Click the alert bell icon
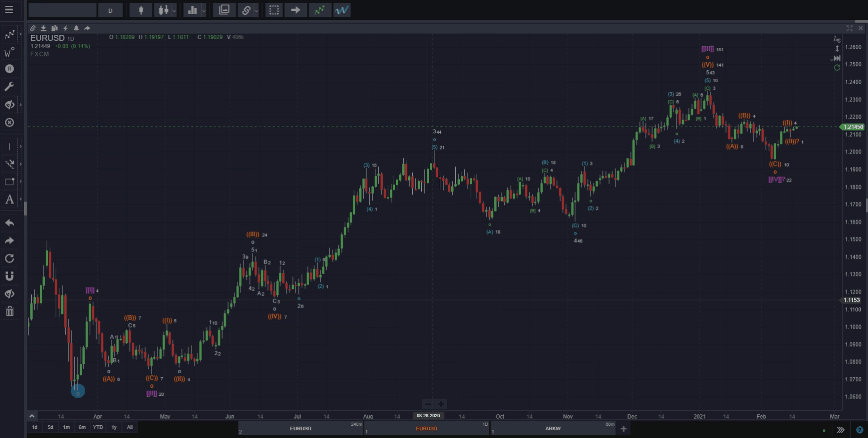Image resolution: width=868 pixels, height=438 pixels. coord(76,28)
